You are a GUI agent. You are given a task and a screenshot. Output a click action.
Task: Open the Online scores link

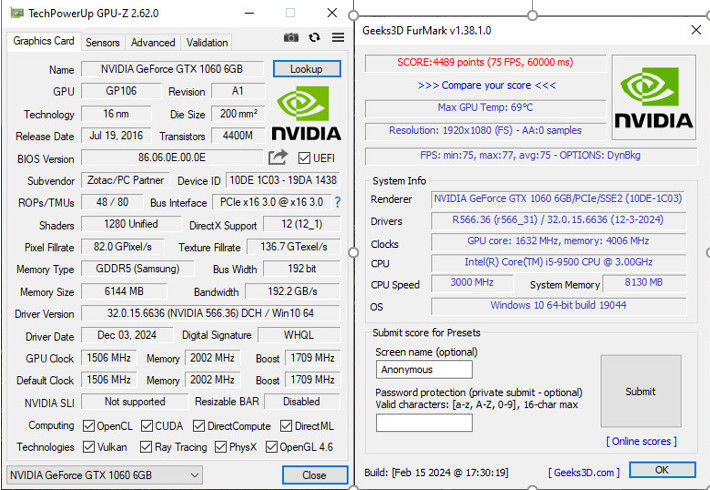(641, 441)
